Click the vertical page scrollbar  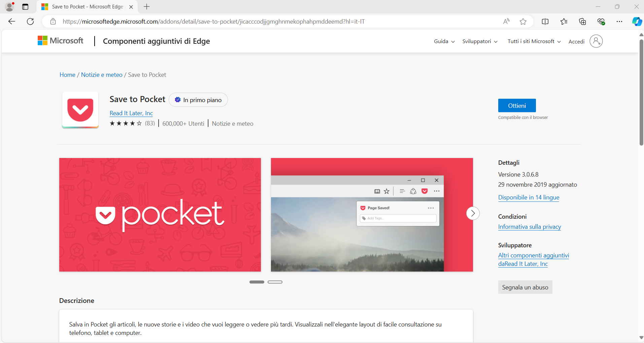pos(641,93)
